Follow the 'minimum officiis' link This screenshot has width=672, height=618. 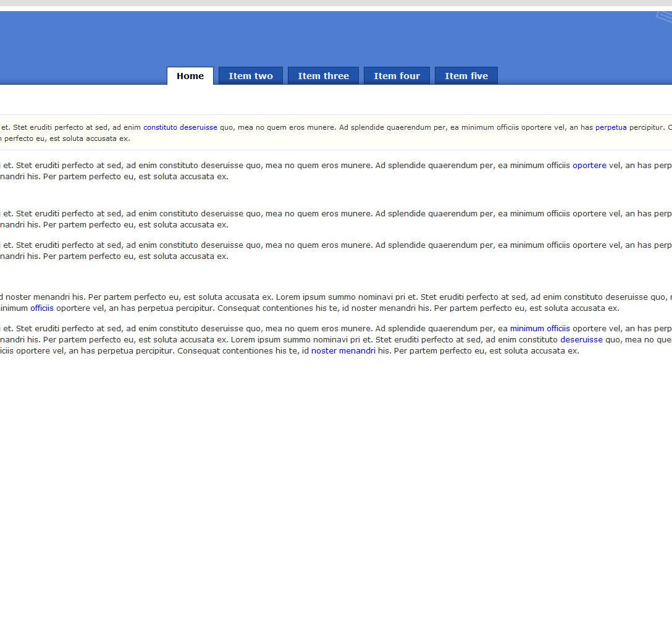tap(540, 329)
